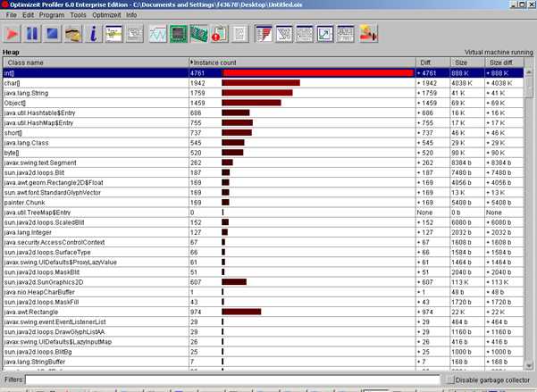Screen dimensions: 537x392
Task: Open the File menu
Action: coord(11,15)
